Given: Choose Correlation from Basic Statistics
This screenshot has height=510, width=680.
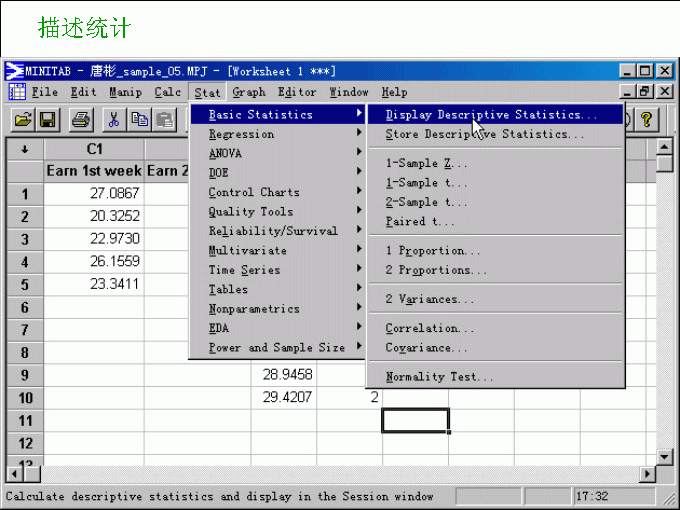Looking at the screenshot, I should click(x=430, y=328).
